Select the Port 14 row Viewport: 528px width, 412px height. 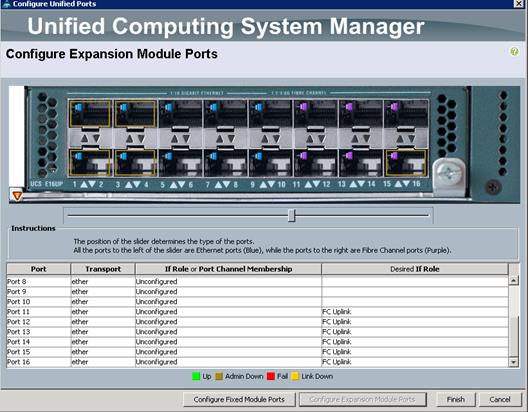click(x=257, y=342)
